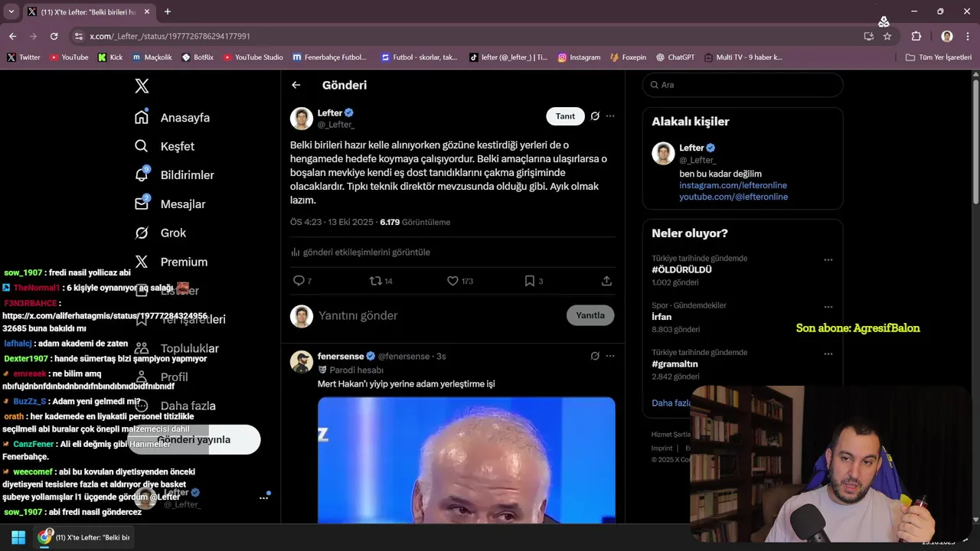The image size is (980, 551).
Task: Open Mesajlar messages
Action: (x=170, y=204)
